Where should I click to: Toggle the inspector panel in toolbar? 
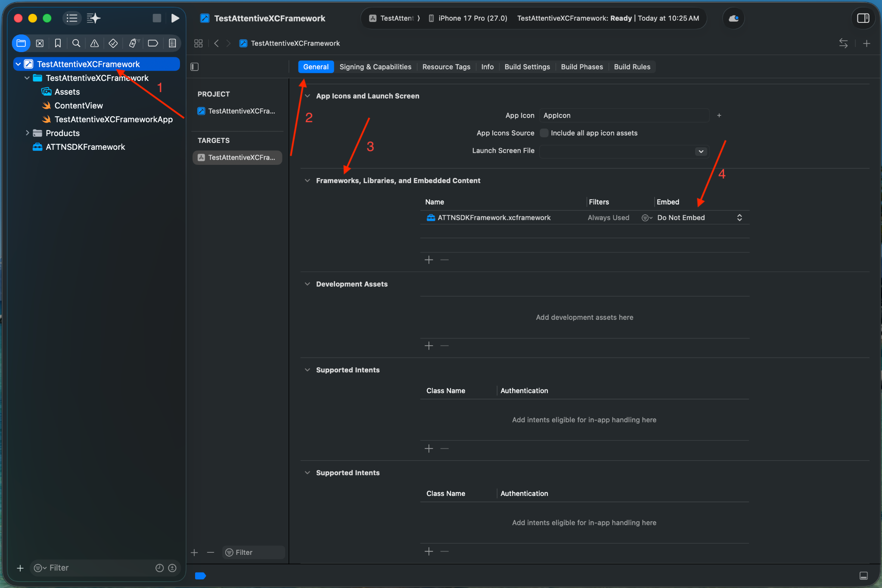pos(863,18)
